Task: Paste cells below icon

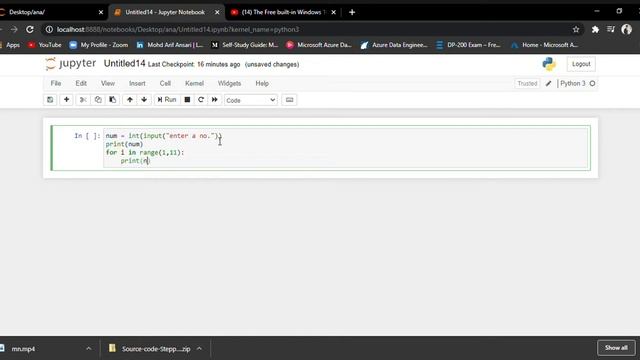Action: (x=112, y=100)
